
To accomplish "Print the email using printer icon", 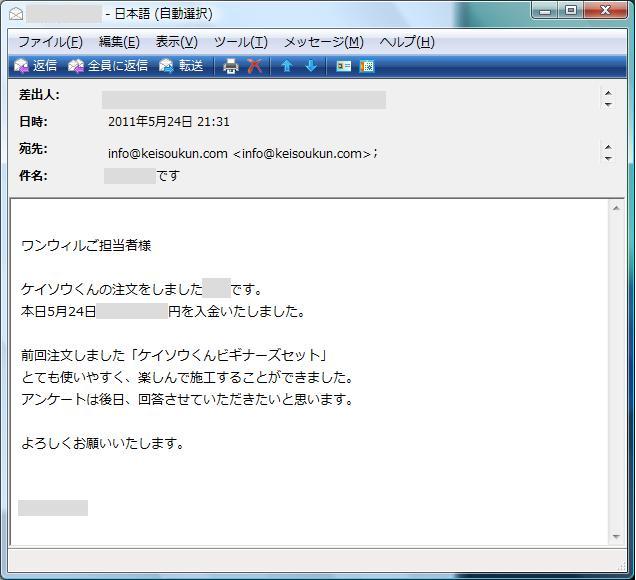I will coord(231,66).
